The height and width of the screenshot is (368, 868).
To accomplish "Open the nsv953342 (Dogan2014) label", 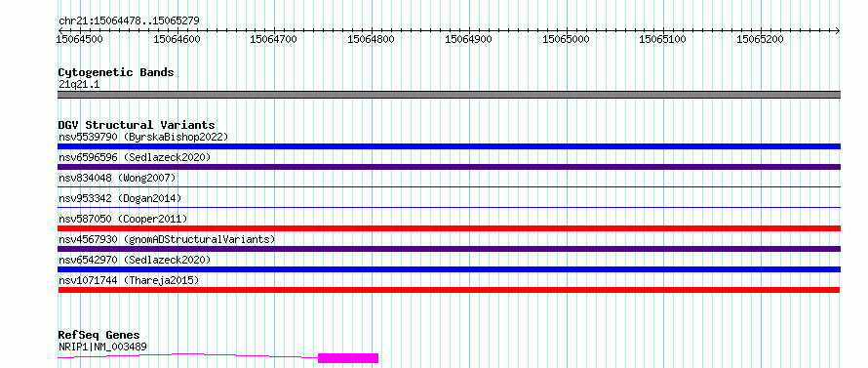I will pos(120,198).
